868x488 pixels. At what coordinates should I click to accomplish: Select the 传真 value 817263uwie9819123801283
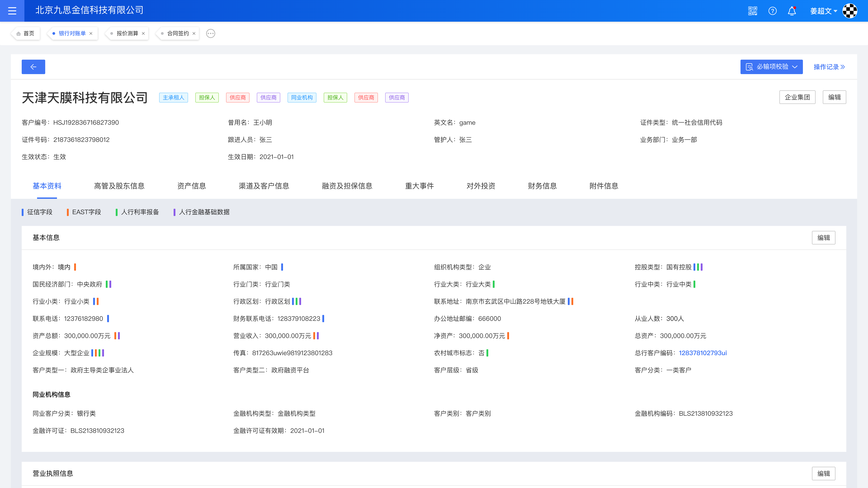point(292,353)
